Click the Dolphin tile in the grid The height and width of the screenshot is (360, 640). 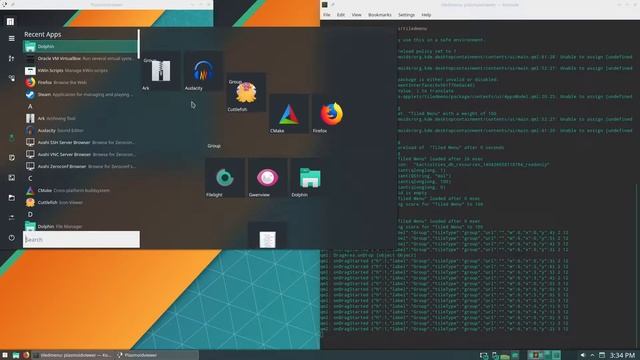(x=310, y=178)
